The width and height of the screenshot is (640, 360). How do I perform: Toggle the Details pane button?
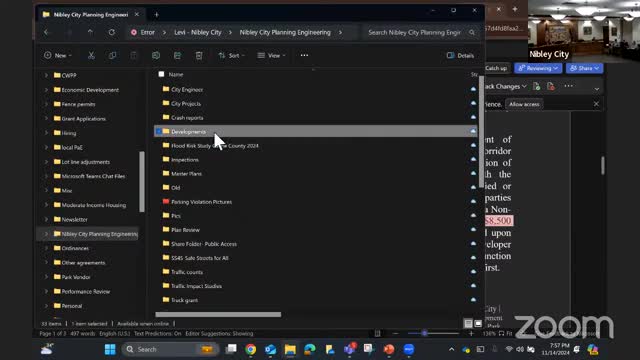[x=460, y=56]
